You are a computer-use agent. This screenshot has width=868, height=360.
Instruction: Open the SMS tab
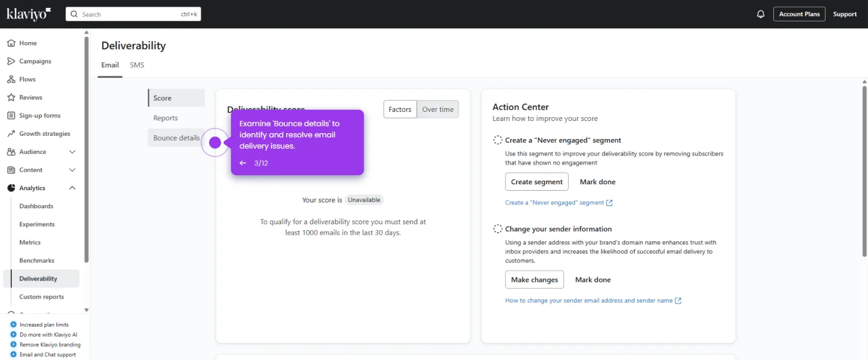point(137,65)
